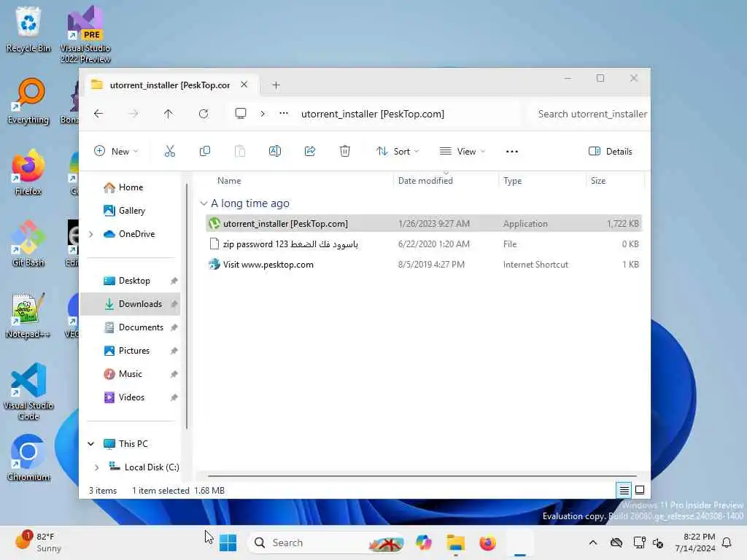Open a new tab with plus button

[x=276, y=85]
